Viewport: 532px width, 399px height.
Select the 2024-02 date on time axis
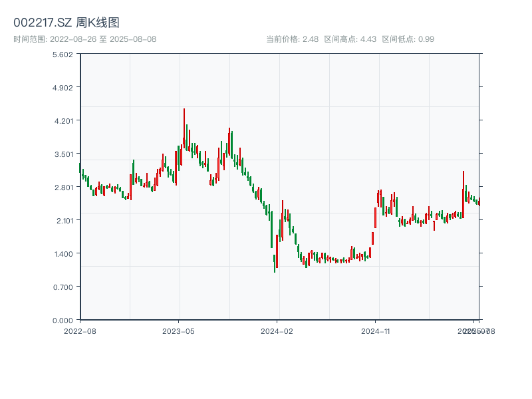coord(277,331)
